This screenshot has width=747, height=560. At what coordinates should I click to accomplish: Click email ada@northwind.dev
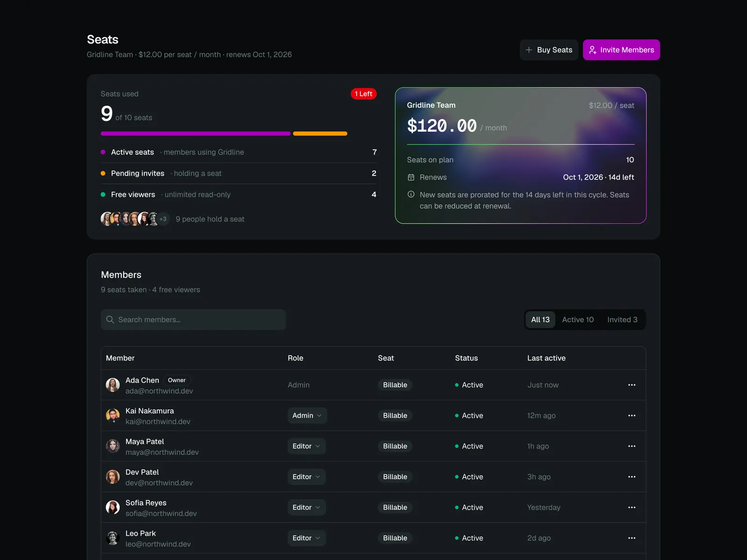point(159,391)
